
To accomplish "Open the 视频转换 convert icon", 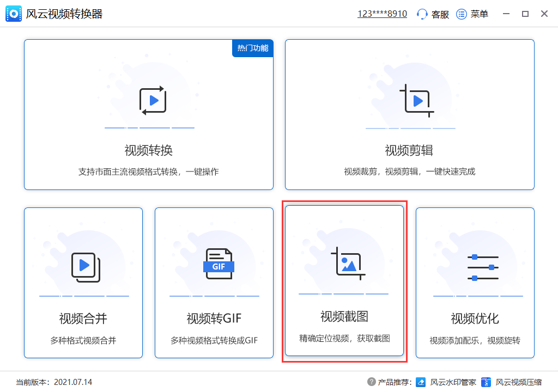I will (x=153, y=100).
